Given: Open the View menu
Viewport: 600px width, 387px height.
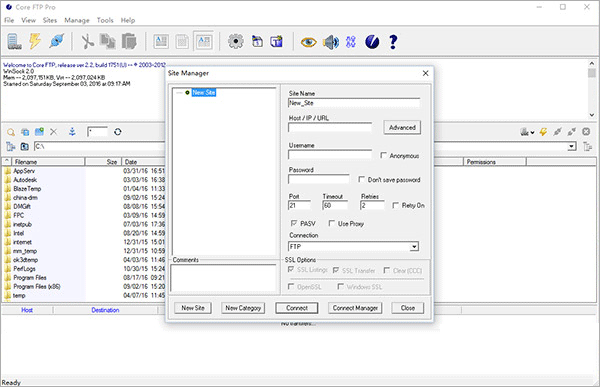Looking at the screenshot, I should click(28, 20).
